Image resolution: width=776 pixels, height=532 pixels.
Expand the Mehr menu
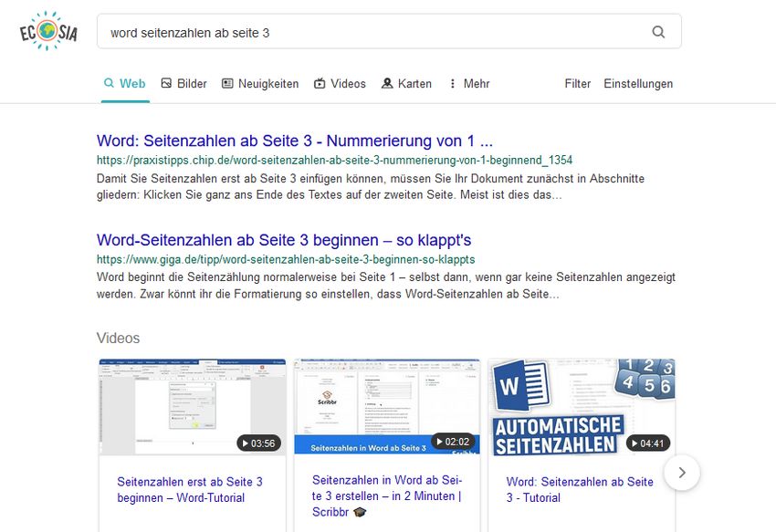468,83
